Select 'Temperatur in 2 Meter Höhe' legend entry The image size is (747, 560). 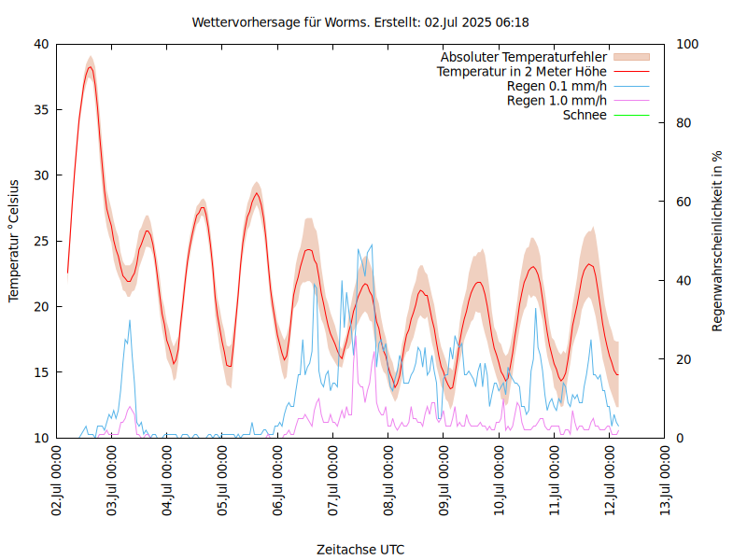coord(522,72)
